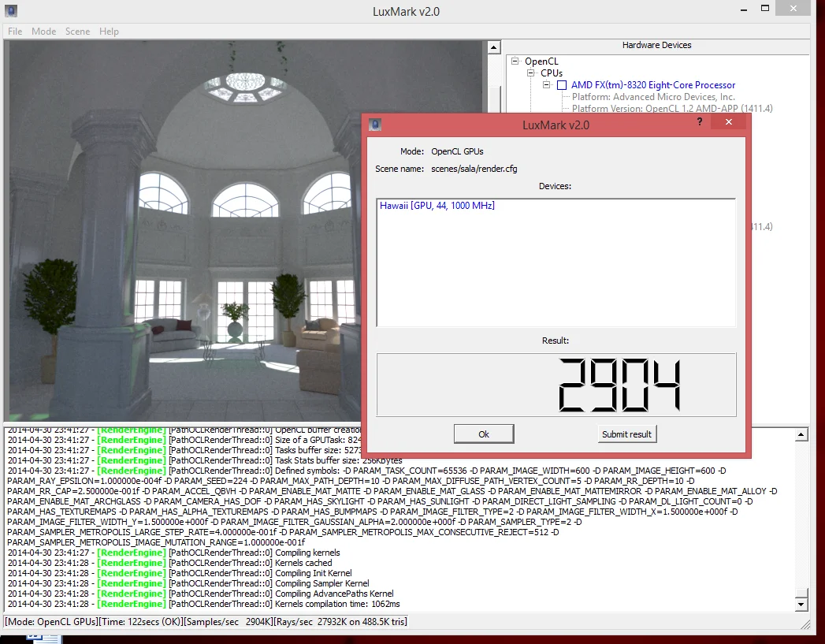Click the Hardware Devices panel header
The image size is (825, 644).
click(656, 45)
